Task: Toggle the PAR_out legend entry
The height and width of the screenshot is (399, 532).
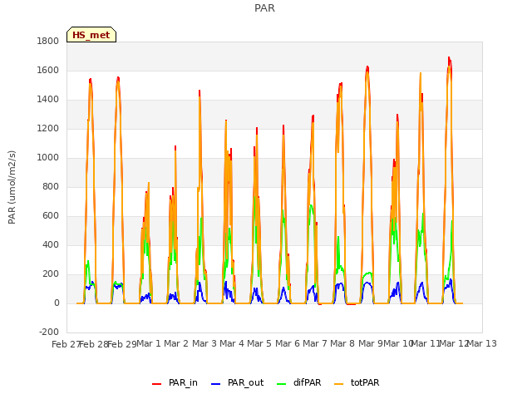Action: (x=237, y=382)
